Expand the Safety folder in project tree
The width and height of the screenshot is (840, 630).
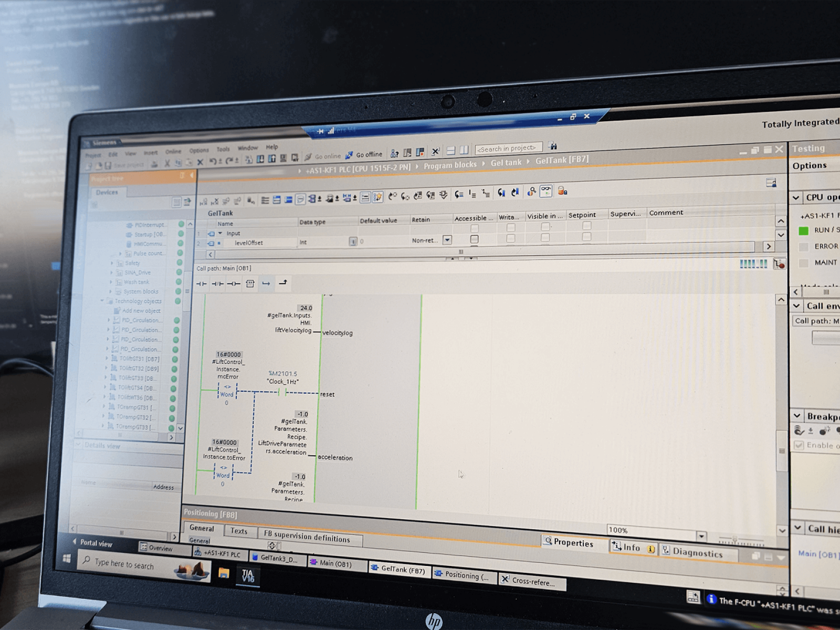(112, 263)
